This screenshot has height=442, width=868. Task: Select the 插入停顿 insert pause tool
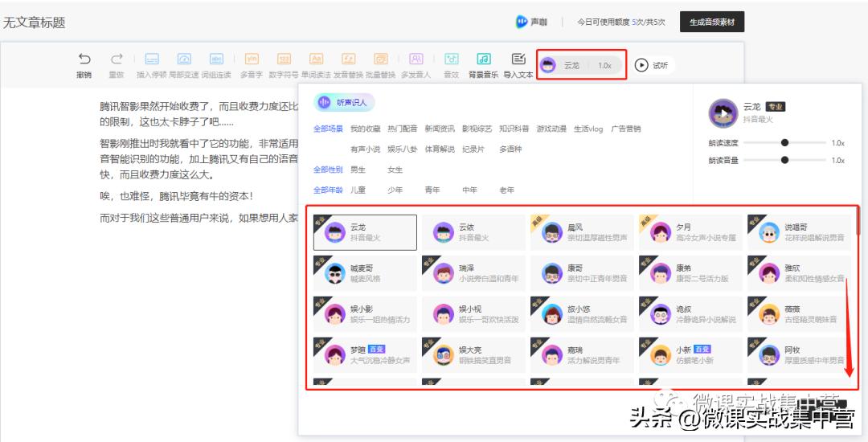tap(152, 65)
